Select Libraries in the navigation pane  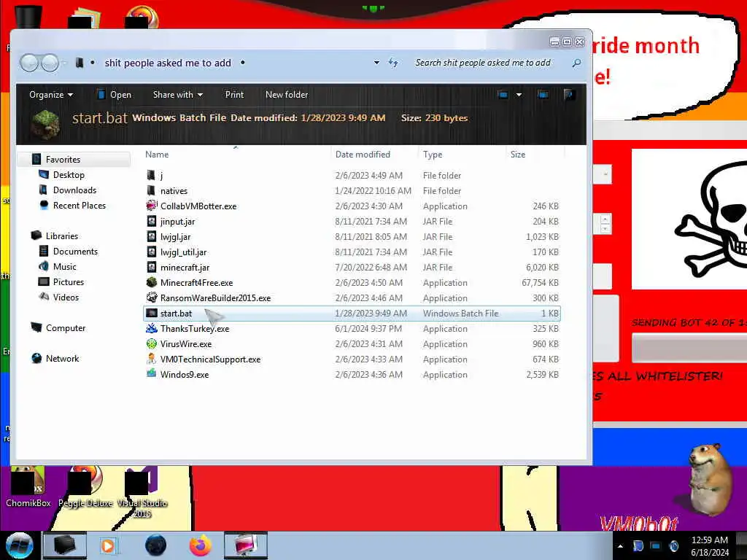point(61,236)
